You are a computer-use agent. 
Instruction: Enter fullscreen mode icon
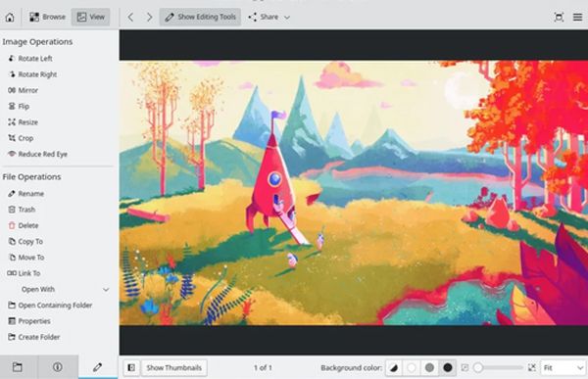coord(559,18)
